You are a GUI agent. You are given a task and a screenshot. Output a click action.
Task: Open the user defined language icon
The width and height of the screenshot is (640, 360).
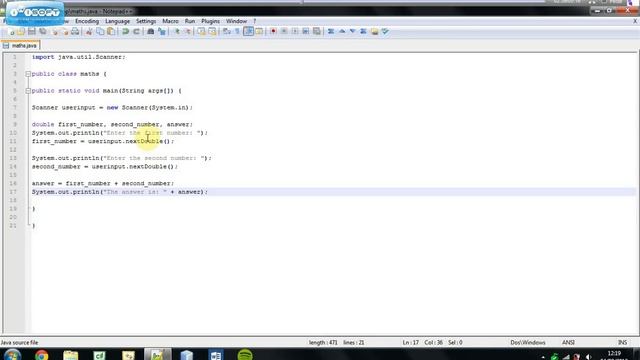click(x=259, y=31)
